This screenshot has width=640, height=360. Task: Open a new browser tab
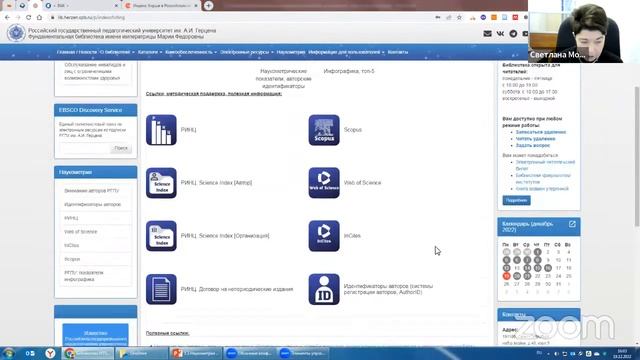[209, 6]
